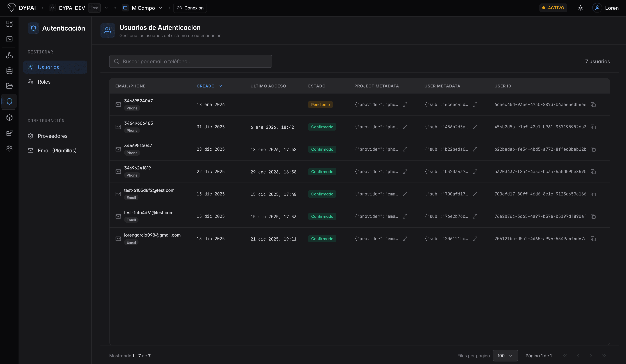Copy user ID of lorengarcia098@gmail.com
This screenshot has width=626, height=364.
pos(593,239)
